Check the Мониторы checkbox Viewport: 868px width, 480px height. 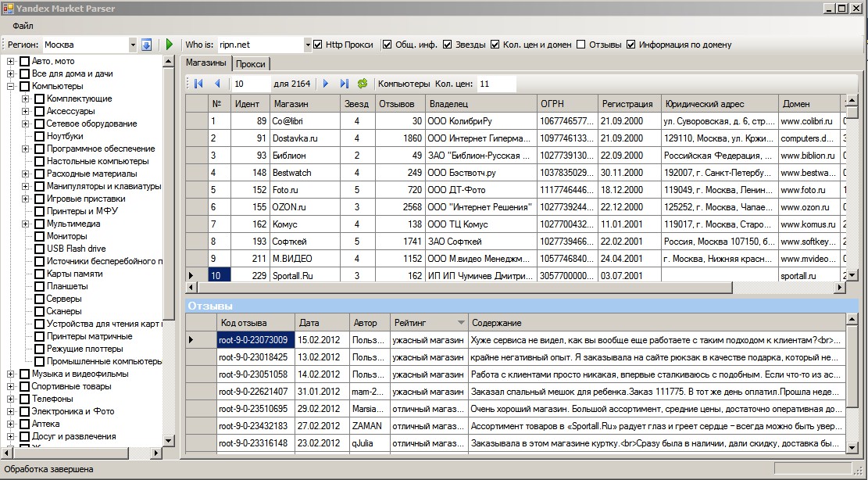point(39,236)
